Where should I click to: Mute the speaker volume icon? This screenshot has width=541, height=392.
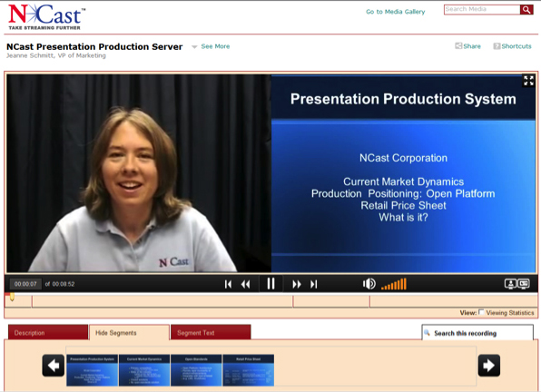(369, 284)
